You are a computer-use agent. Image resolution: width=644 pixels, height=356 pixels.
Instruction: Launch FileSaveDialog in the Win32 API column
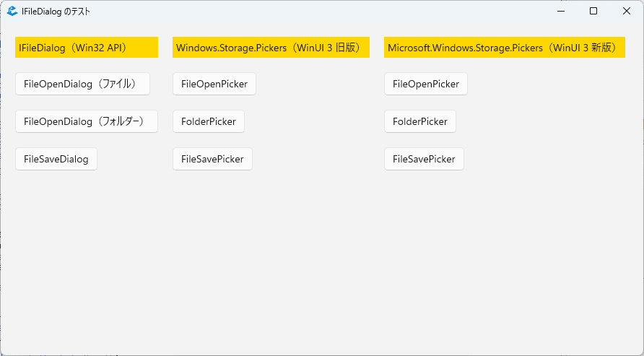coord(56,159)
